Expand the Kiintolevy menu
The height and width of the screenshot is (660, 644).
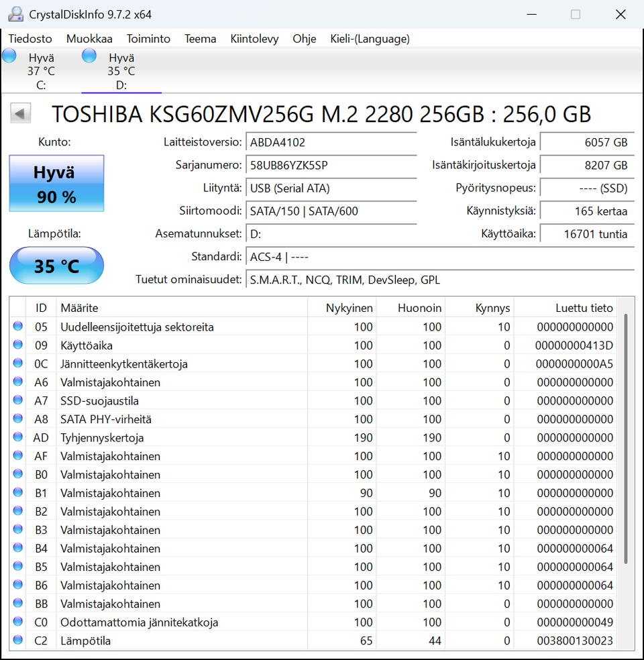(254, 39)
